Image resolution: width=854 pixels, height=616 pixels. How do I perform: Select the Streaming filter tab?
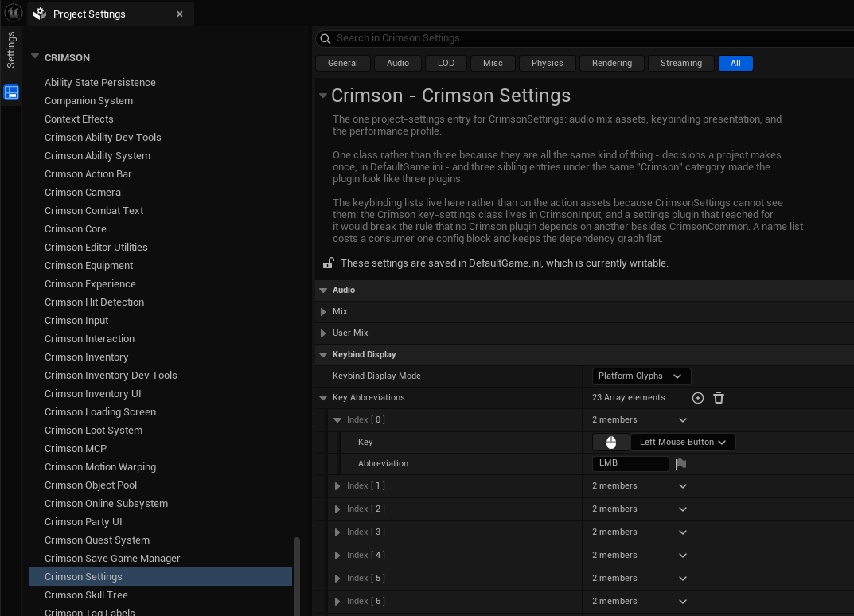pyautogui.click(x=681, y=63)
